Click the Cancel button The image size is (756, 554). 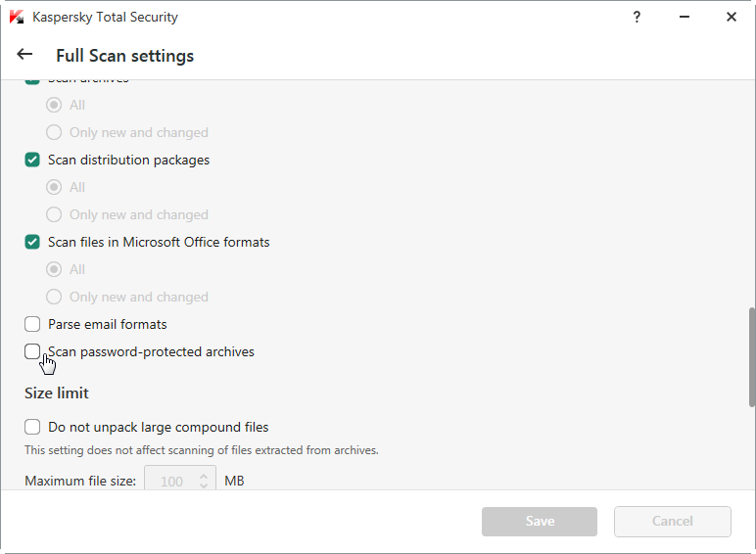coord(673,522)
